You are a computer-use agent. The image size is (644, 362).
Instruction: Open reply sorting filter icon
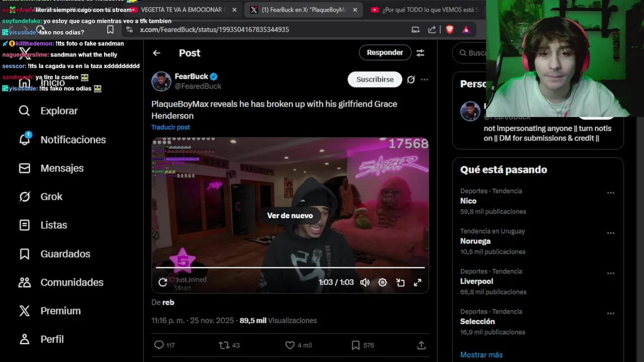[420, 52]
